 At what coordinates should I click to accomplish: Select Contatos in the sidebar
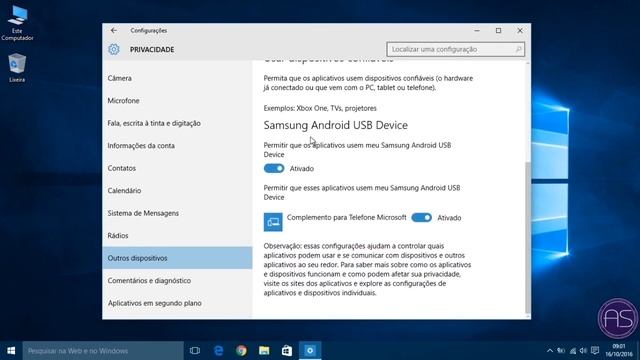[x=177, y=168]
